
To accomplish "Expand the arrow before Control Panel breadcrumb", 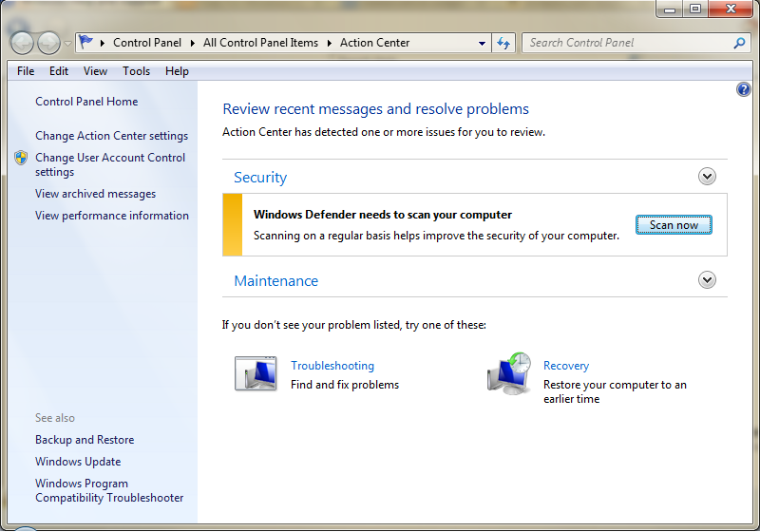I will click(x=103, y=43).
